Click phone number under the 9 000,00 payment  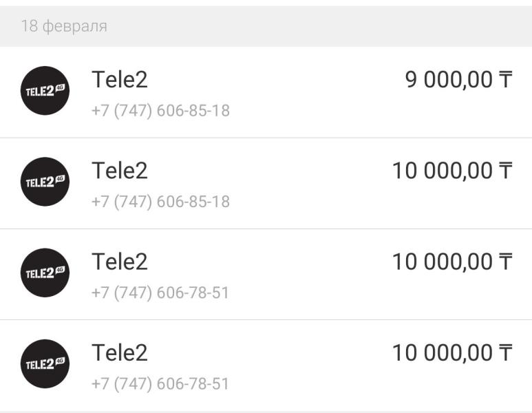click(160, 111)
